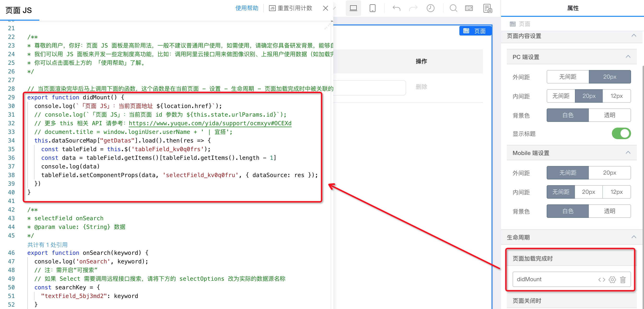Screen dimensions: 644x309
Task: Switch to mobile device preview icon
Action: (x=372, y=8)
